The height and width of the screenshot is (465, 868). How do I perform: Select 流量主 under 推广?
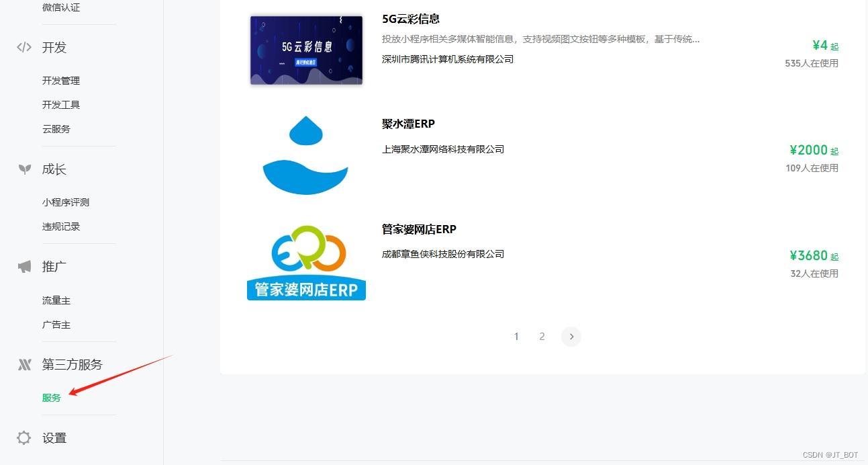click(x=56, y=300)
